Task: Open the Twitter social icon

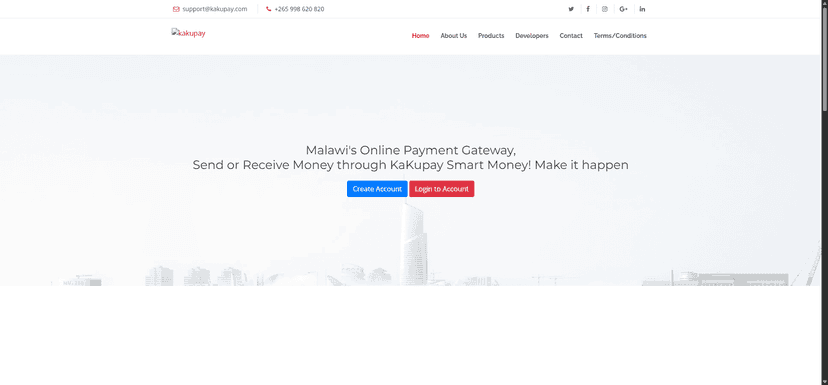Action: point(571,9)
